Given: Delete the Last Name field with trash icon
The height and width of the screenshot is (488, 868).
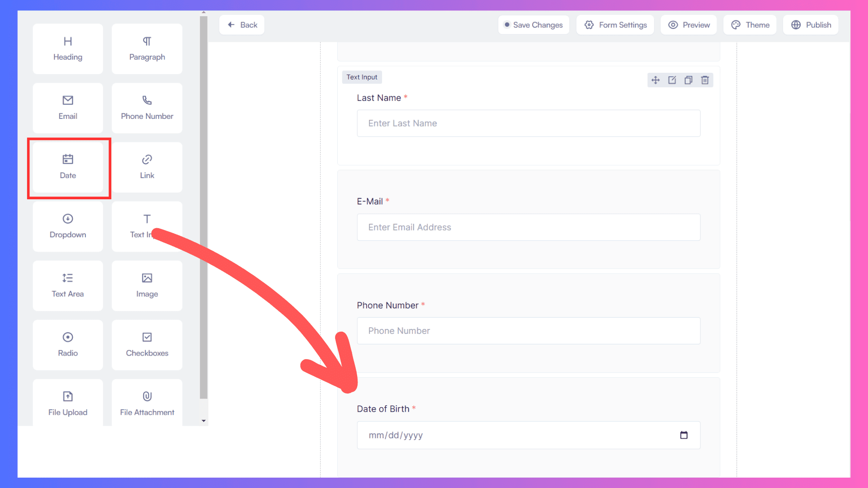Looking at the screenshot, I should click(x=705, y=80).
